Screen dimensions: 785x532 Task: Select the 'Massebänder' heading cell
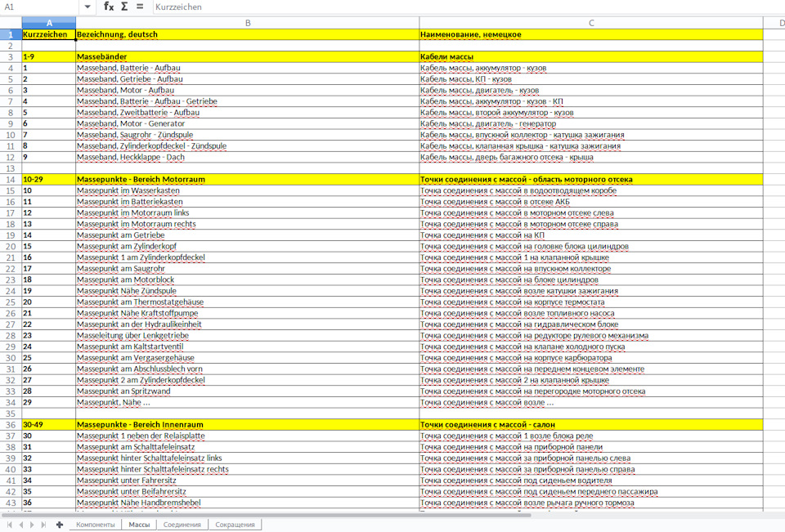(x=248, y=56)
